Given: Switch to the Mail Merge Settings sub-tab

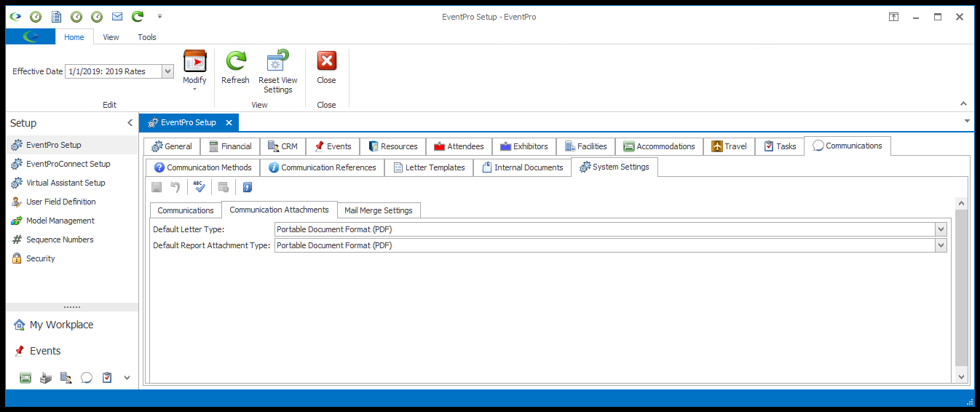Looking at the screenshot, I should 379,210.
